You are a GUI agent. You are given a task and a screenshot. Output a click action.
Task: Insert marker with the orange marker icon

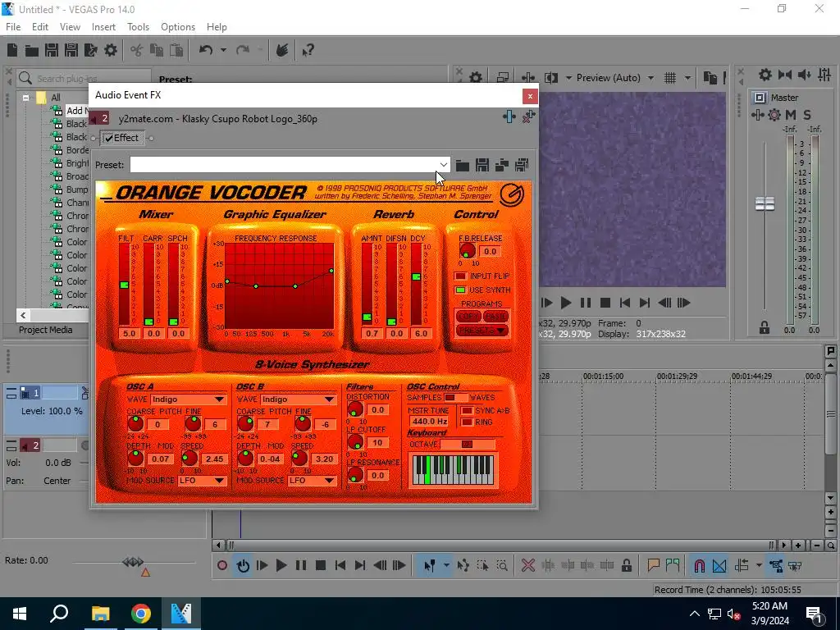pos(653,565)
